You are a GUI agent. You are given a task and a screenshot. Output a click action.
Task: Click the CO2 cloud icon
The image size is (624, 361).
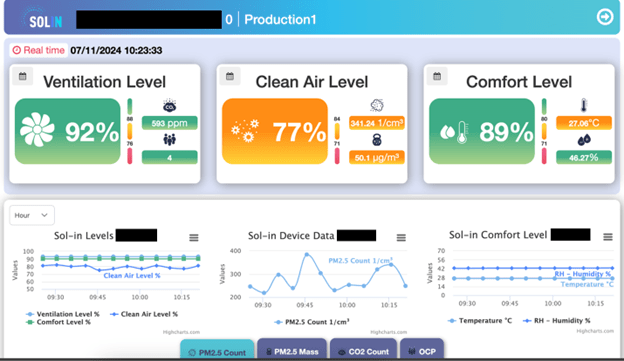[x=170, y=106]
